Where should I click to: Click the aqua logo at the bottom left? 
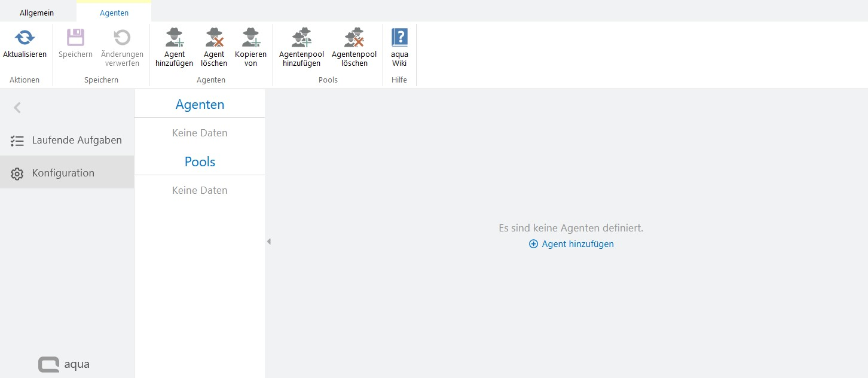(x=64, y=364)
